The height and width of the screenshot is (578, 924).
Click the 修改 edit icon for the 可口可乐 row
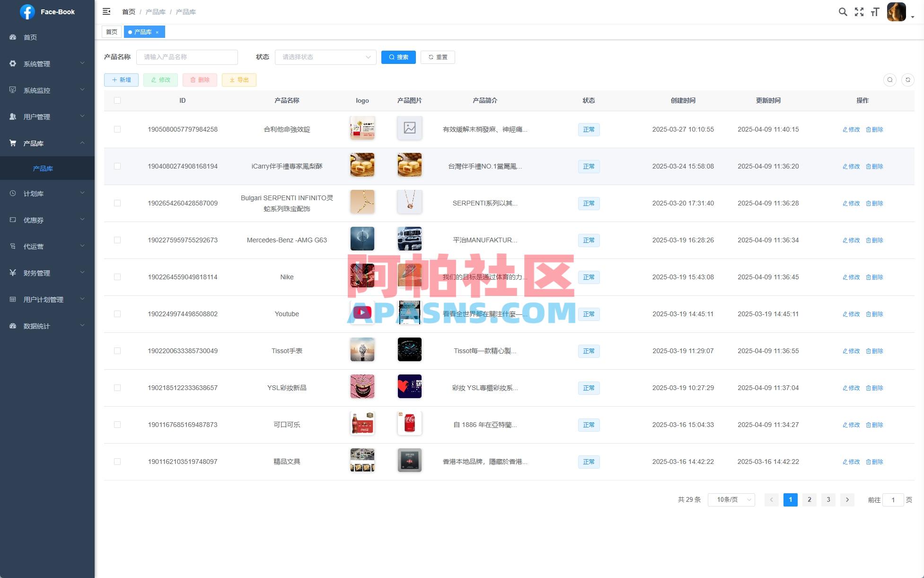pos(851,425)
